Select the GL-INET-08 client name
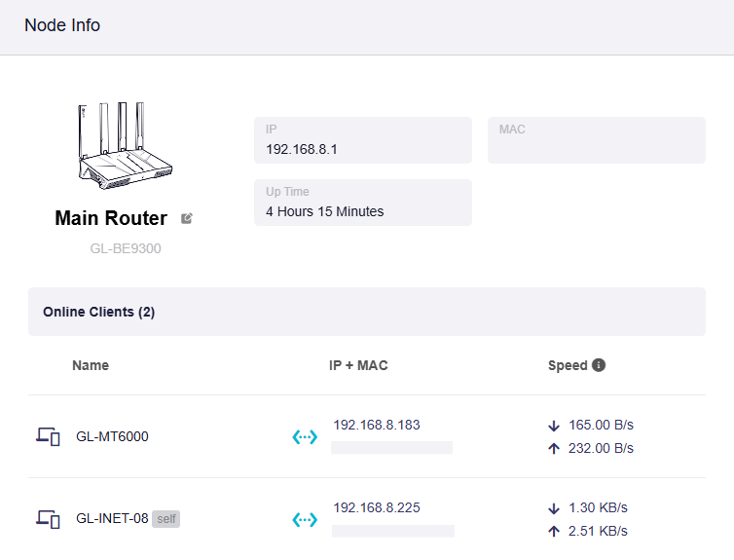 112,518
